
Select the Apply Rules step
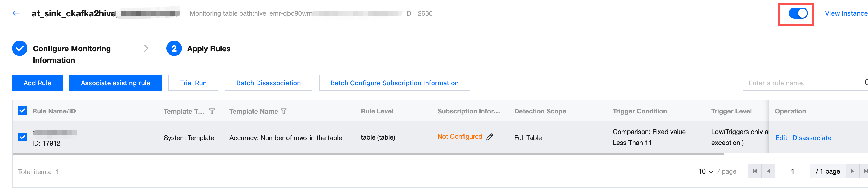[x=208, y=49]
